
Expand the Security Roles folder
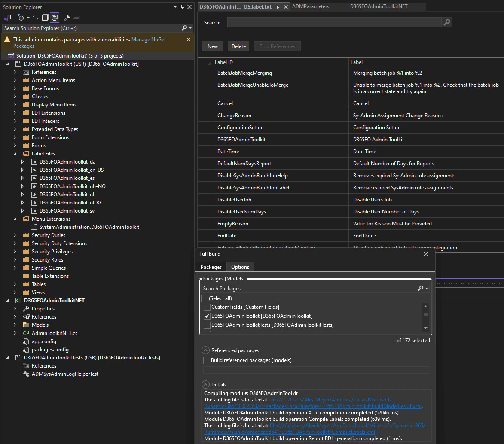coord(15,260)
